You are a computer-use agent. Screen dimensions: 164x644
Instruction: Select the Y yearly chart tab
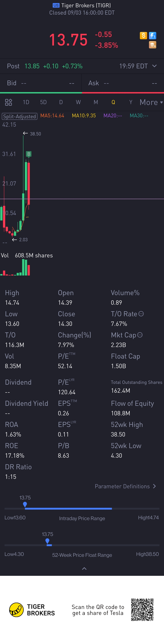pos(131,102)
